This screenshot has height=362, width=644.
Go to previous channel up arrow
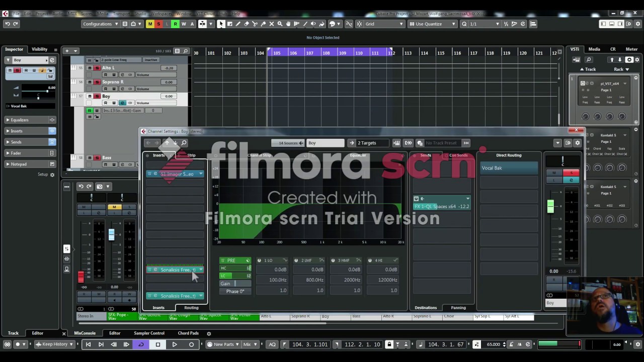tap(167, 143)
